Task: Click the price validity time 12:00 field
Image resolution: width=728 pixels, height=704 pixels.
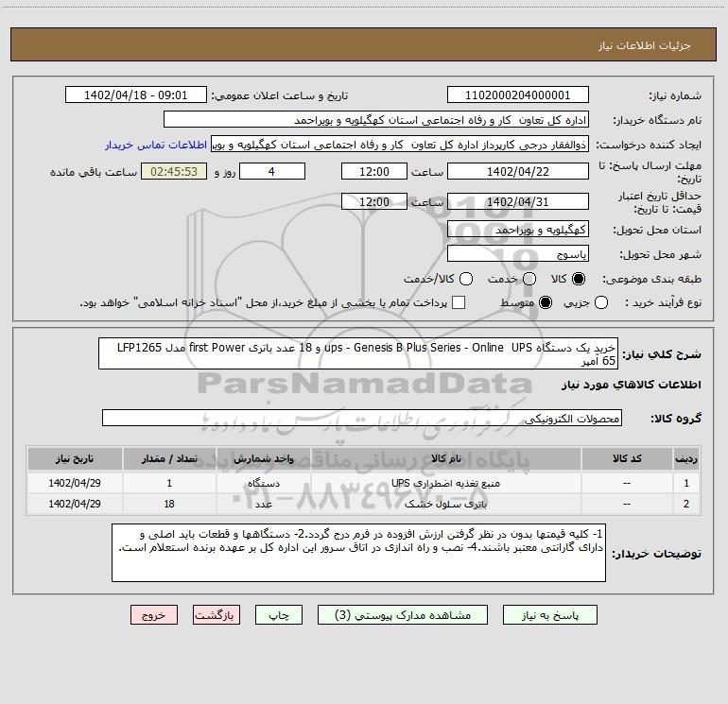Action: point(374,201)
